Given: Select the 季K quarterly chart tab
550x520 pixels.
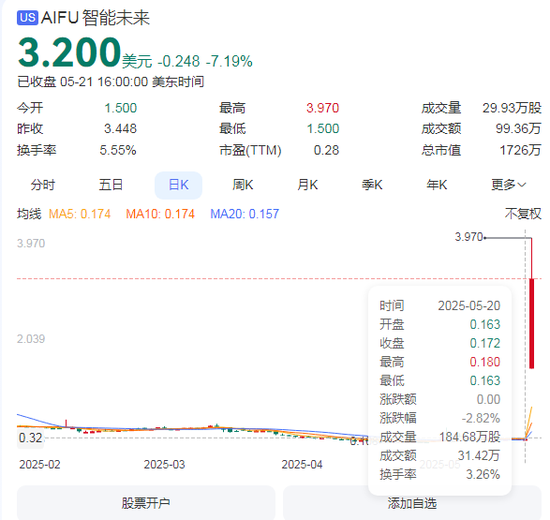Looking at the screenshot, I should [372, 185].
